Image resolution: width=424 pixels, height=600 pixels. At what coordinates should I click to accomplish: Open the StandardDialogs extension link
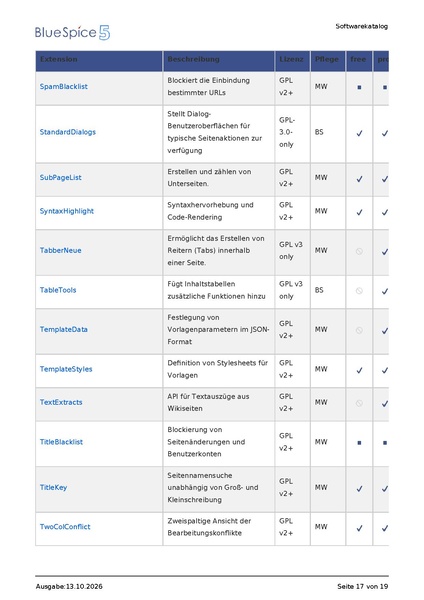(68, 132)
